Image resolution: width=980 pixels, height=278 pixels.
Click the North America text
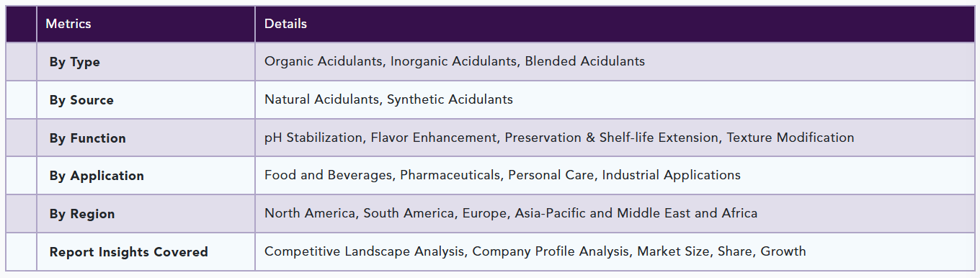[310, 213]
